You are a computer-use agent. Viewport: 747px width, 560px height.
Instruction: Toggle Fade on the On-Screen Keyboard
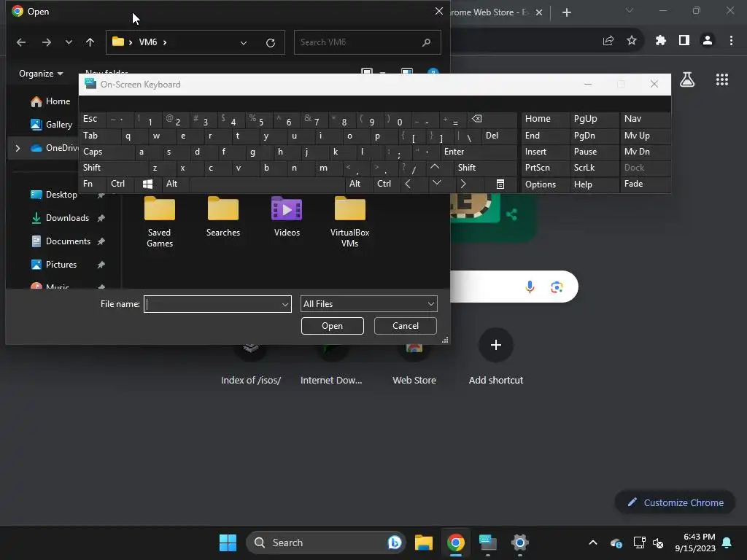coord(645,184)
